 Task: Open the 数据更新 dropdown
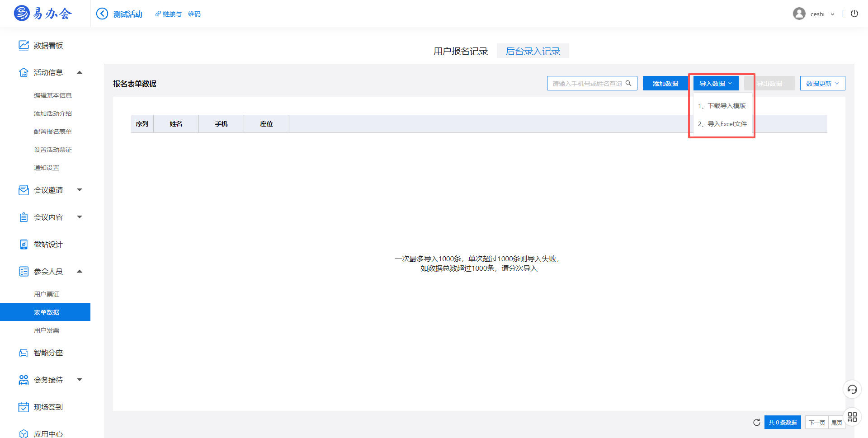[822, 84]
